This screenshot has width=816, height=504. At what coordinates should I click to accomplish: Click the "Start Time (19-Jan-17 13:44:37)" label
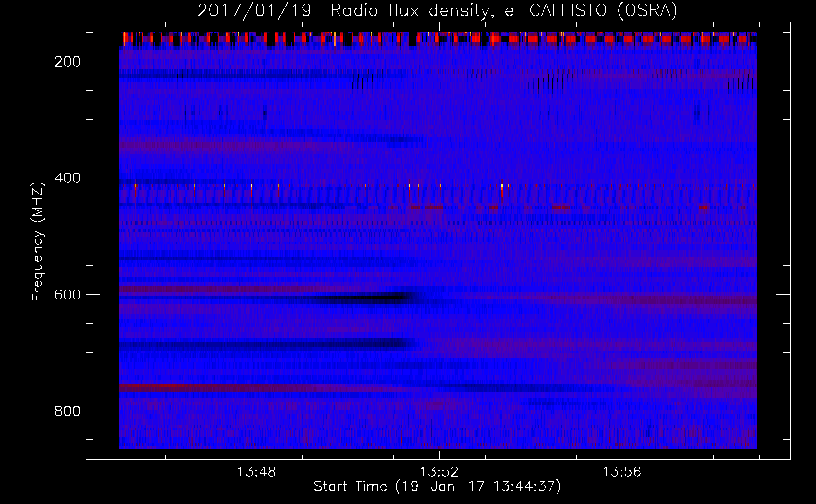click(x=437, y=487)
